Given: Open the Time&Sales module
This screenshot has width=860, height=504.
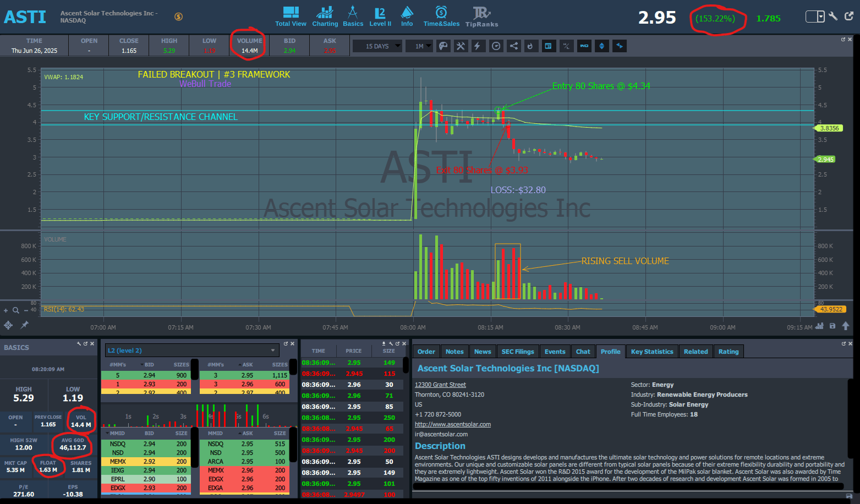Looking at the screenshot, I should (x=441, y=17).
